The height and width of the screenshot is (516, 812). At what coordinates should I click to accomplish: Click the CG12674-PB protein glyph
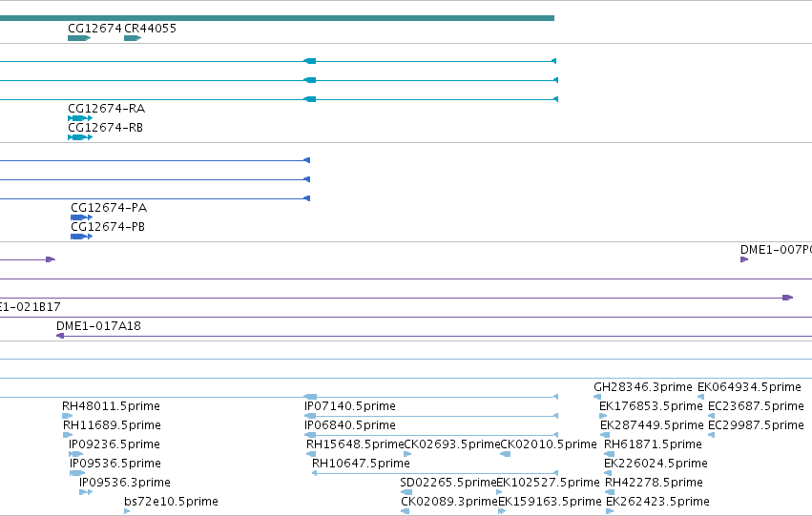tap(82, 237)
